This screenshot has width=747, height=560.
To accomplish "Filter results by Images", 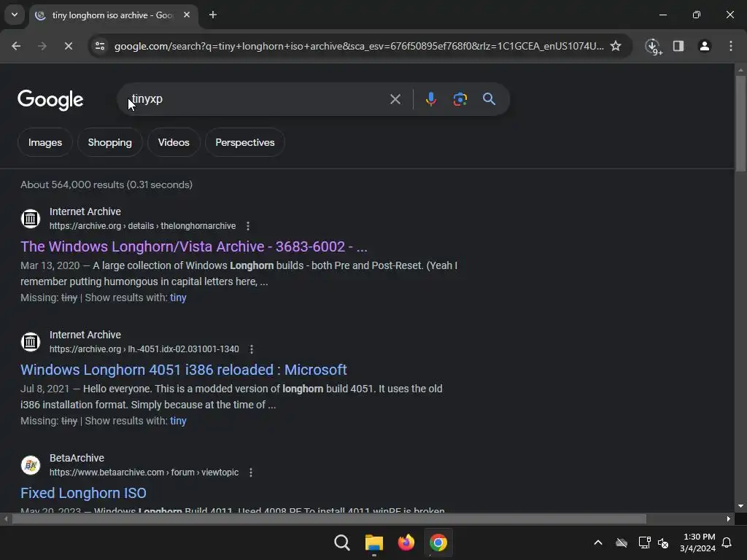I will pyautogui.click(x=44, y=142).
